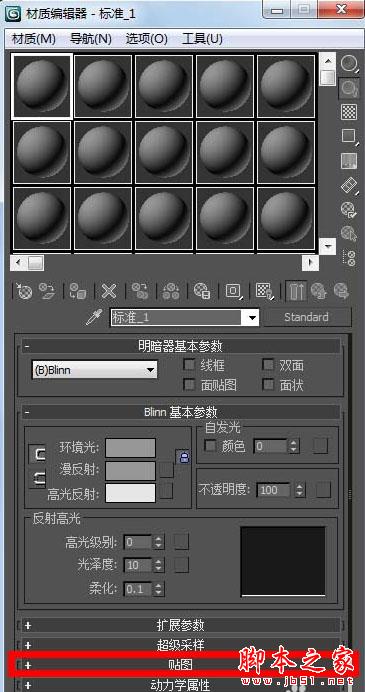Open the (B)Blinn shader dropdown
Viewport: 365px width, 692px height.
94,370
